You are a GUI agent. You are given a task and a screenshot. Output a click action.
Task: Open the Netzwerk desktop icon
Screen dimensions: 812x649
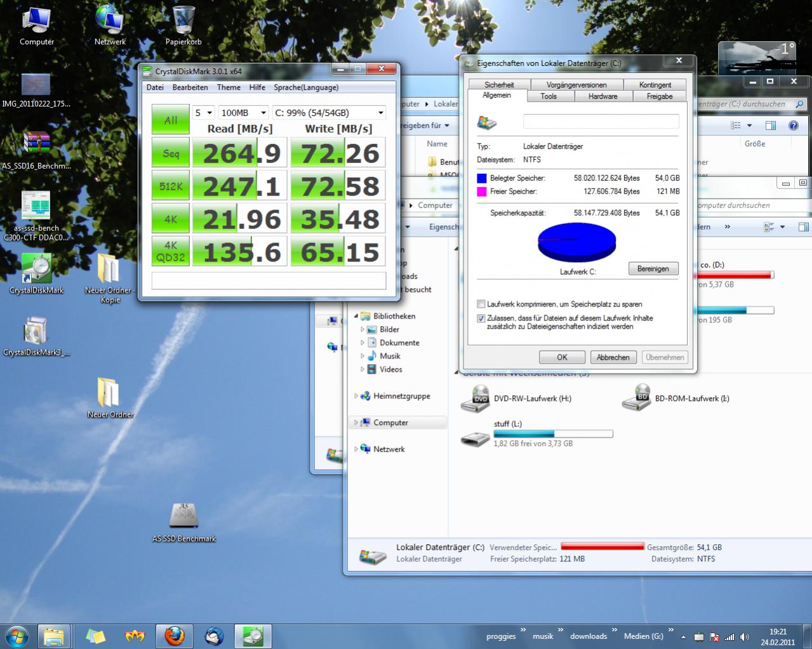click(110, 25)
